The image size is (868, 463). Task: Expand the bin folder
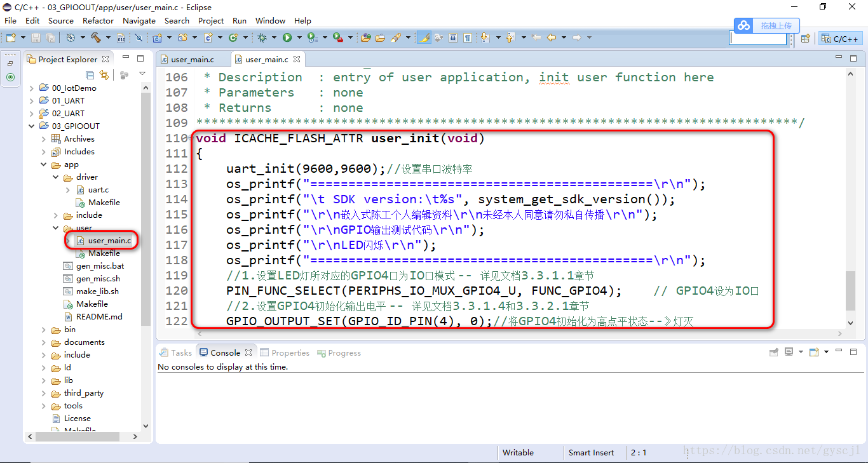click(x=44, y=329)
